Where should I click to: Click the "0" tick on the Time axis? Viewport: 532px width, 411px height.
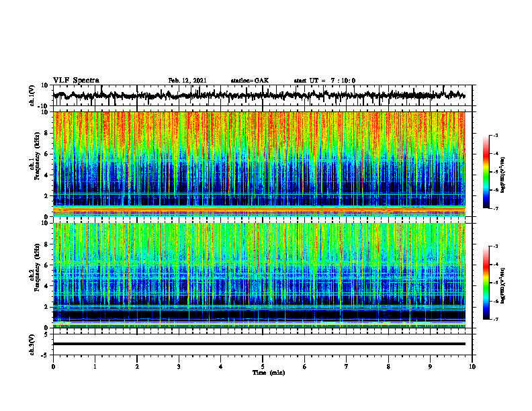(53, 367)
